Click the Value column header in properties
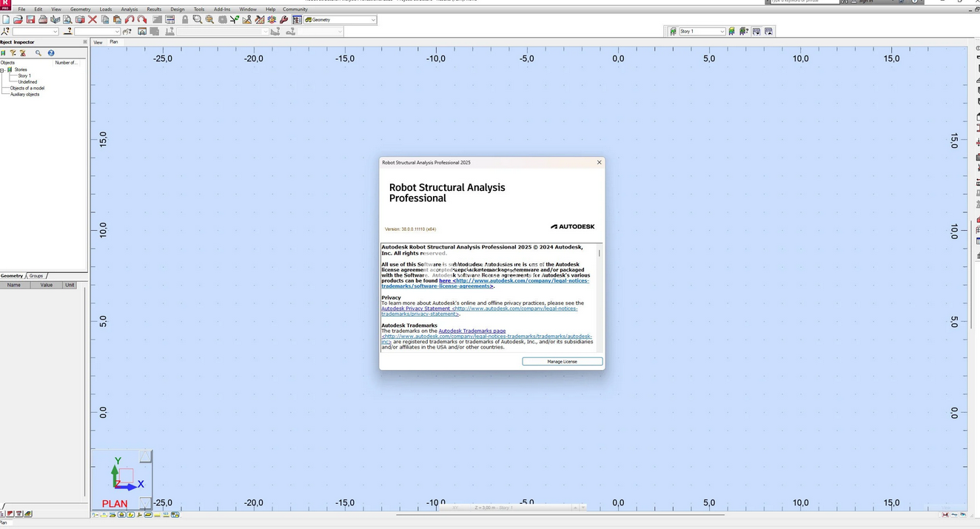The width and height of the screenshot is (980, 529). 47,285
